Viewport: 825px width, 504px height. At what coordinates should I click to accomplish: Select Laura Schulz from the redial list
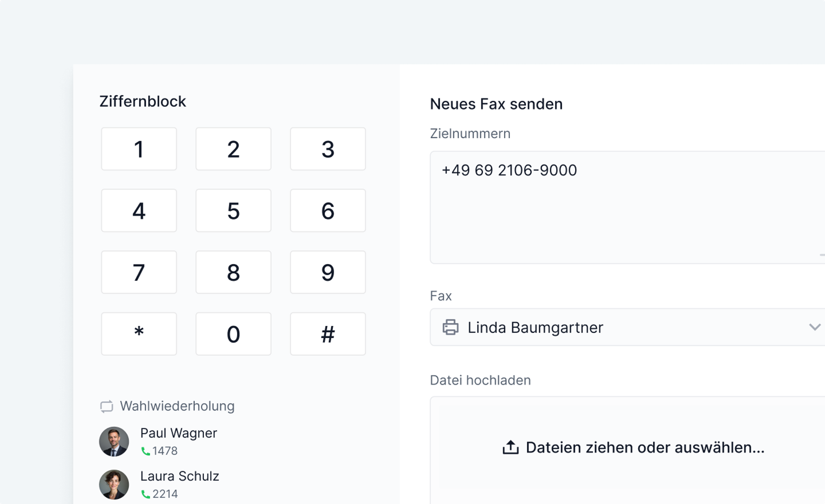click(179, 476)
